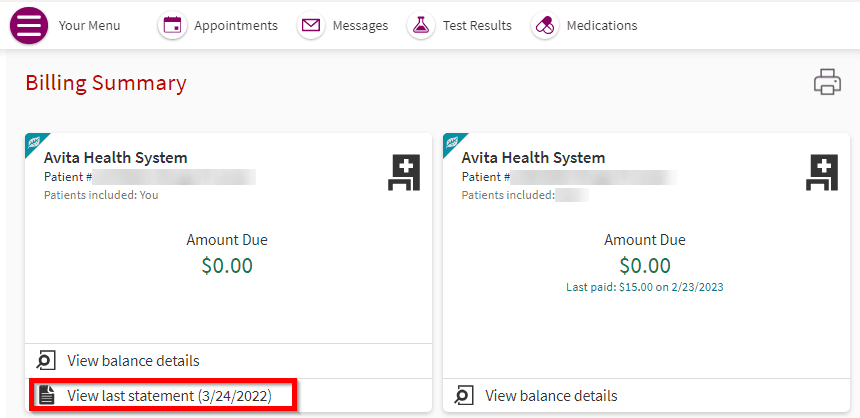The image size is (860, 418).
Task: Click the document icon beside last statement
Action: [x=47, y=395]
